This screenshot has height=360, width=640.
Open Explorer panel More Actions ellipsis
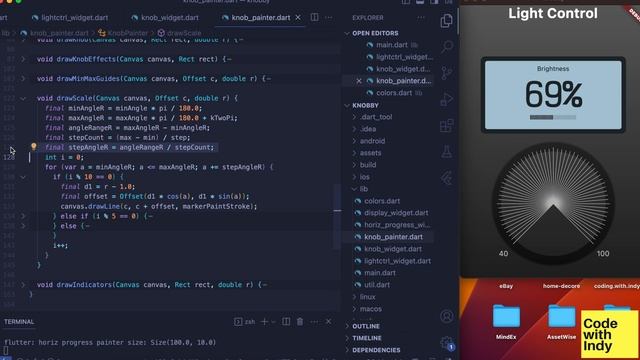[421, 18]
